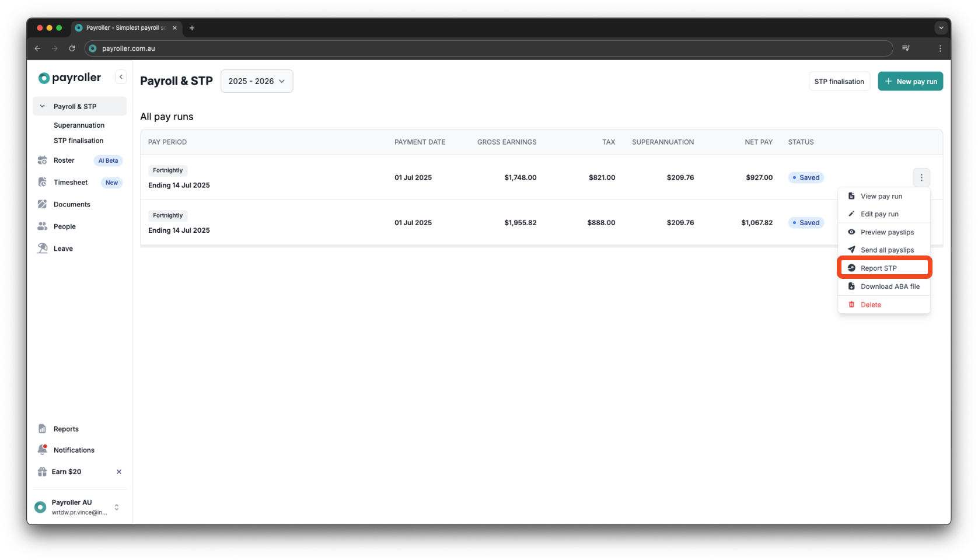Collapse the Payroll & STP sidebar section

[x=42, y=106]
